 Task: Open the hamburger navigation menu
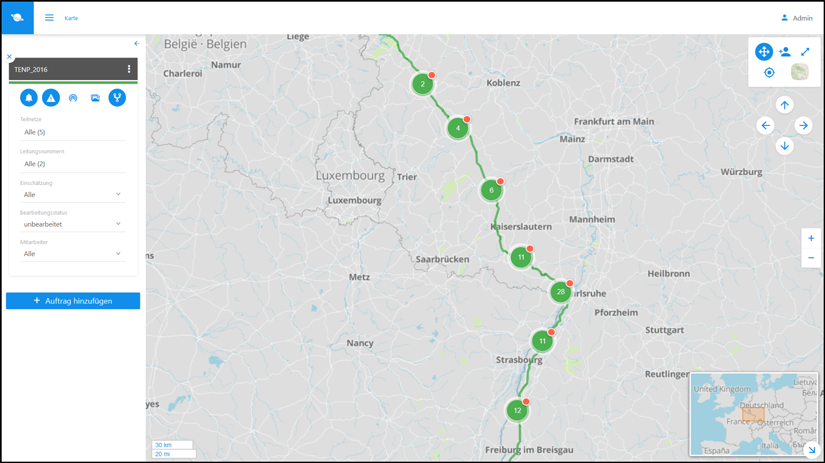click(49, 18)
